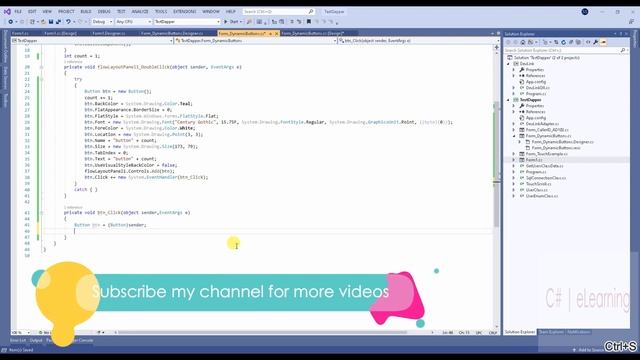The width and height of the screenshot is (640, 360).
Task: Open the ANALYZE menu
Action: click(140, 11)
